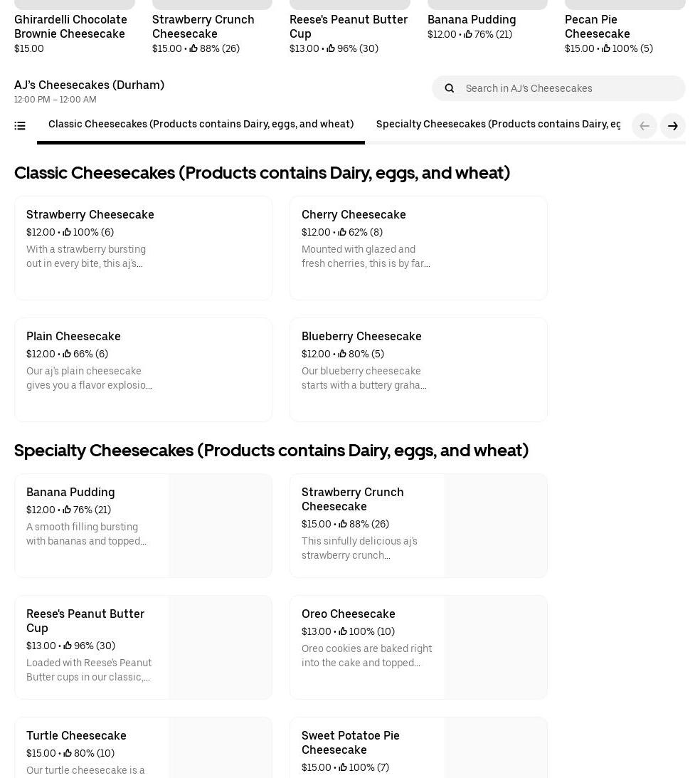Select the Classic Cheesecakes tab
The width and height of the screenshot is (700, 778).
point(201,124)
